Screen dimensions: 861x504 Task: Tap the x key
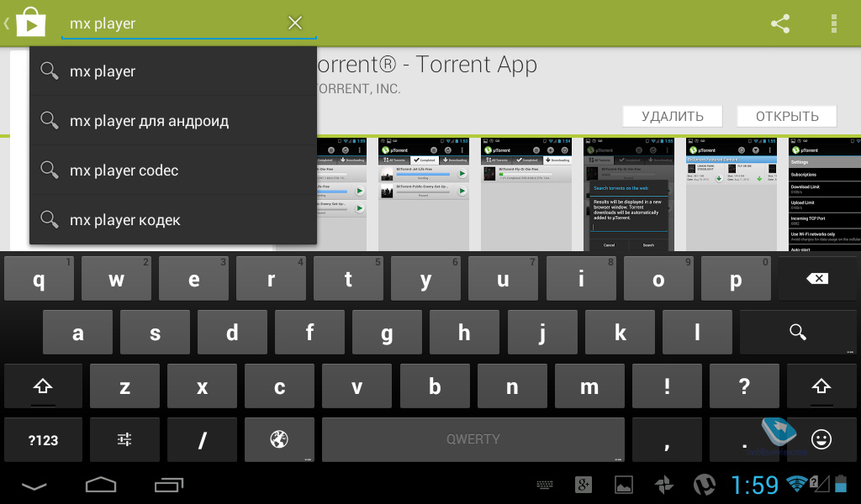point(202,386)
